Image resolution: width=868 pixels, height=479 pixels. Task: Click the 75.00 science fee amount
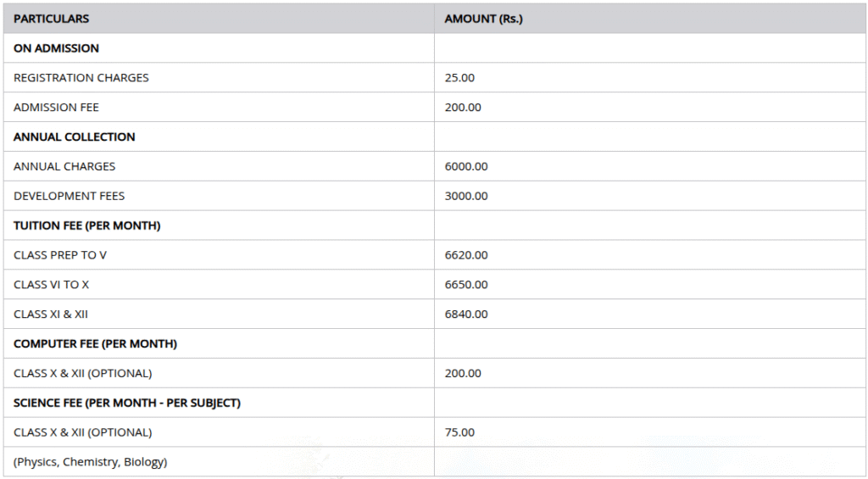pyautogui.click(x=459, y=432)
